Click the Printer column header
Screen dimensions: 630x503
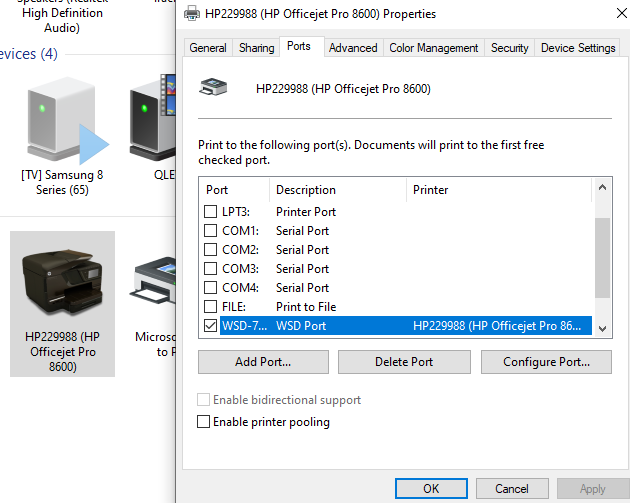click(x=499, y=190)
